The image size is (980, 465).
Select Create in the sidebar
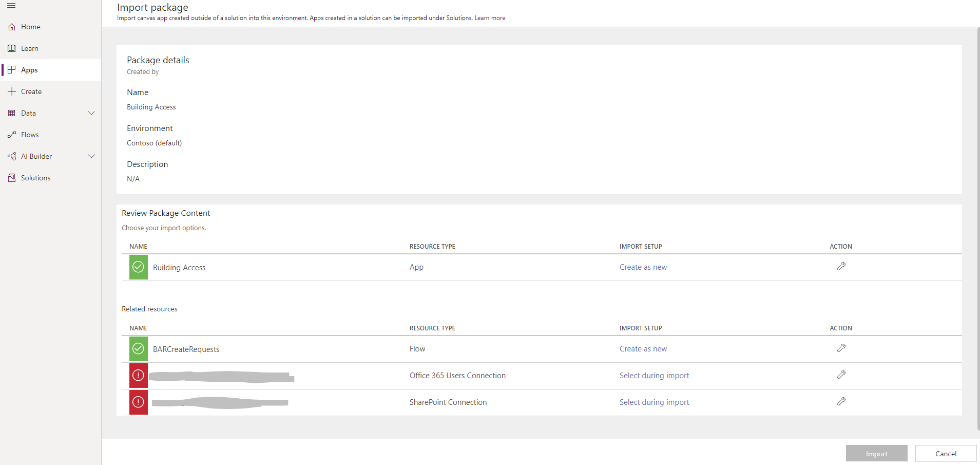[x=31, y=91]
